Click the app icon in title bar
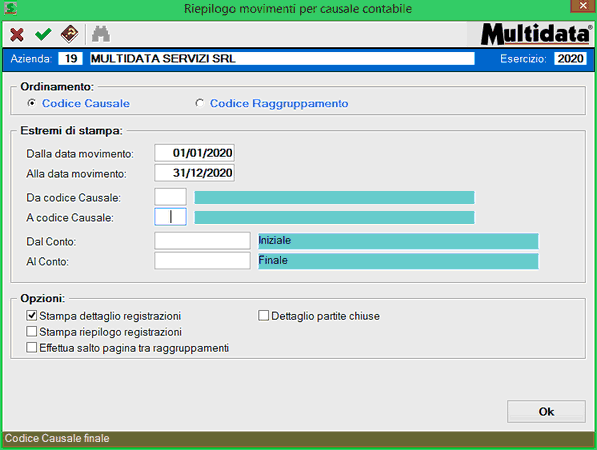Image resolution: width=597 pixels, height=450 pixels. (10, 8)
